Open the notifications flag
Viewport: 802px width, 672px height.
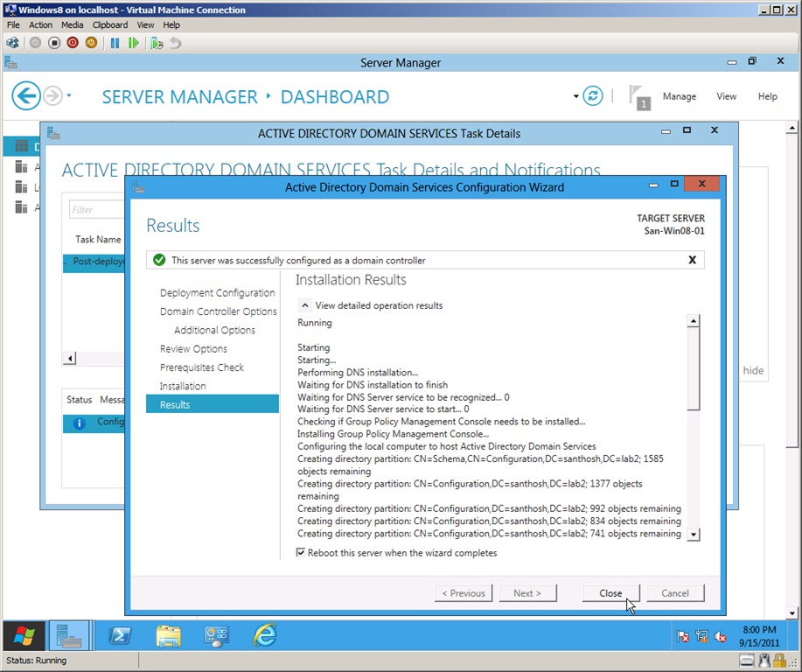pos(638,97)
